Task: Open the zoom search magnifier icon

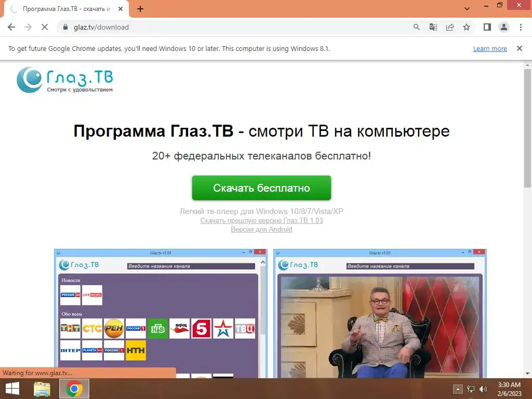Action: [416, 27]
